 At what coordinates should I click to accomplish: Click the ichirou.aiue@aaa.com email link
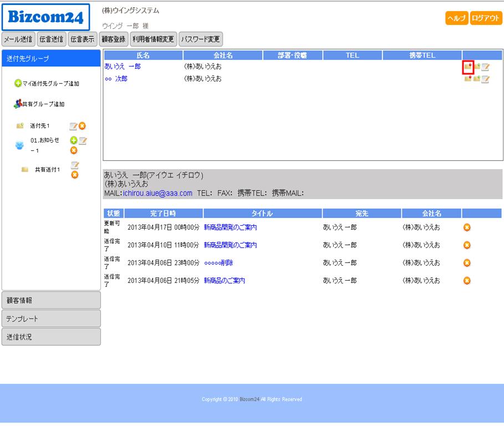(x=157, y=194)
